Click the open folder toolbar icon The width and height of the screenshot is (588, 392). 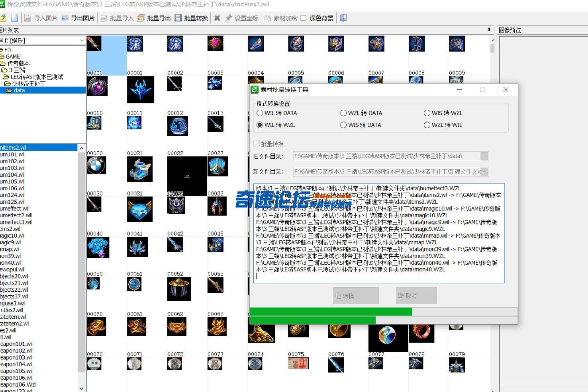tap(3, 18)
